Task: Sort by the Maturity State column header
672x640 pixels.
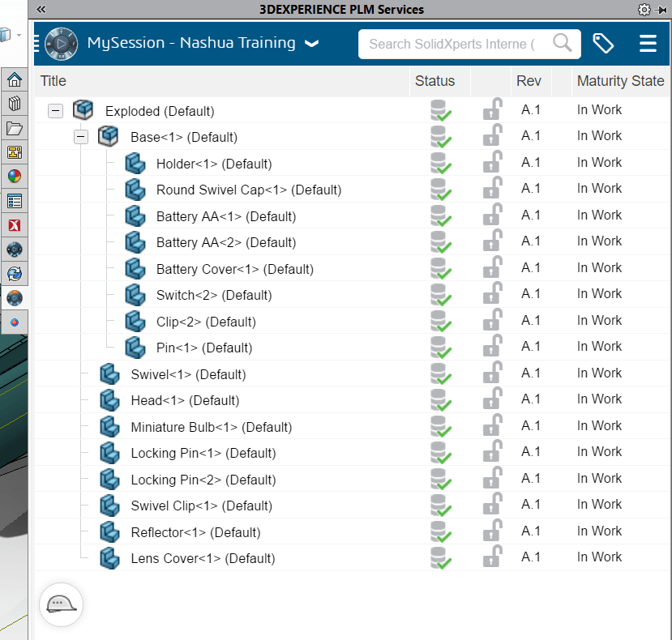Action: pyautogui.click(x=620, y=81)
